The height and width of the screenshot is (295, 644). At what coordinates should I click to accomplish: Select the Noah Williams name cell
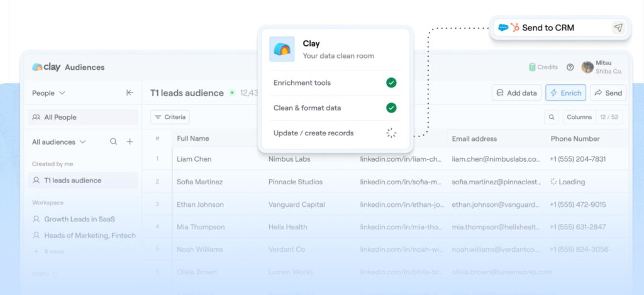[x=200, y=249]
